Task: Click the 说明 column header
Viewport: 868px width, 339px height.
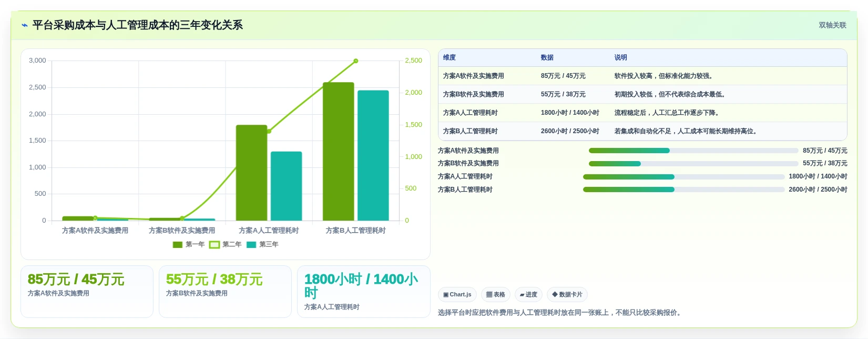Action: tap(621, 57)
